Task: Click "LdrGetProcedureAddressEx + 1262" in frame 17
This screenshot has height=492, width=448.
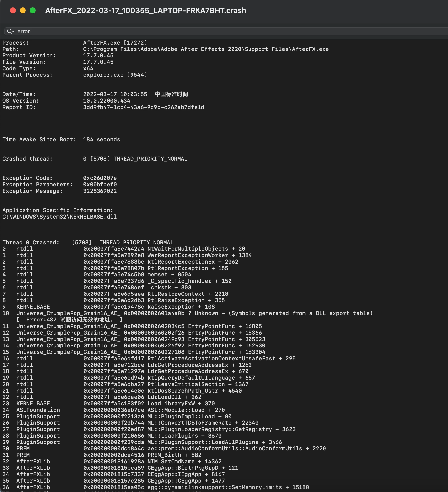Action: click(x=199, y=365)
